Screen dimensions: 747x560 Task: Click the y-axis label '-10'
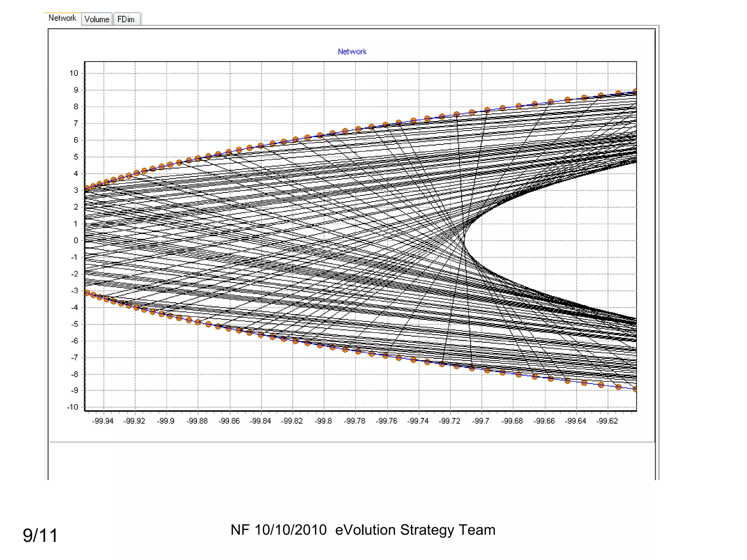(x=73, y=407)
